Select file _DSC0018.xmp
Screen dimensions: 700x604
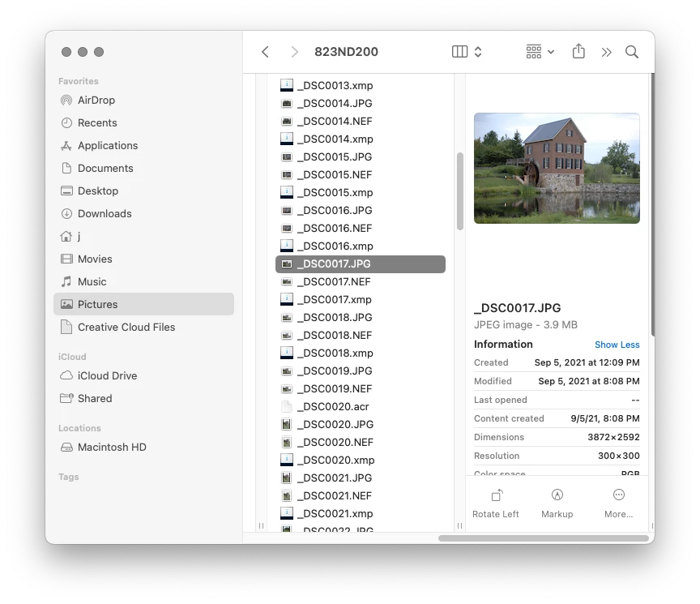click(361, 353)
